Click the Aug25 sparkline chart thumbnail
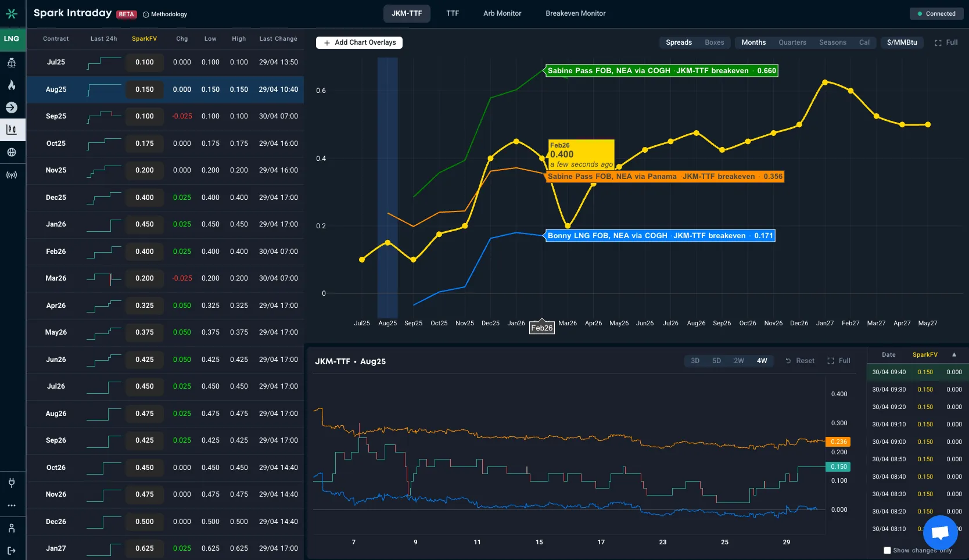This screenshot has width=969, height=560. (104, 89)
